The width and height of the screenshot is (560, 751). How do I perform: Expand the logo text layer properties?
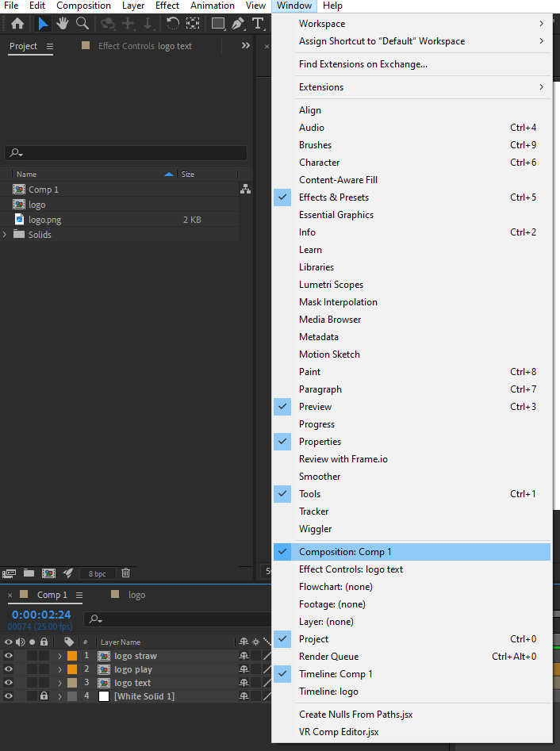(x=59, y=683)
